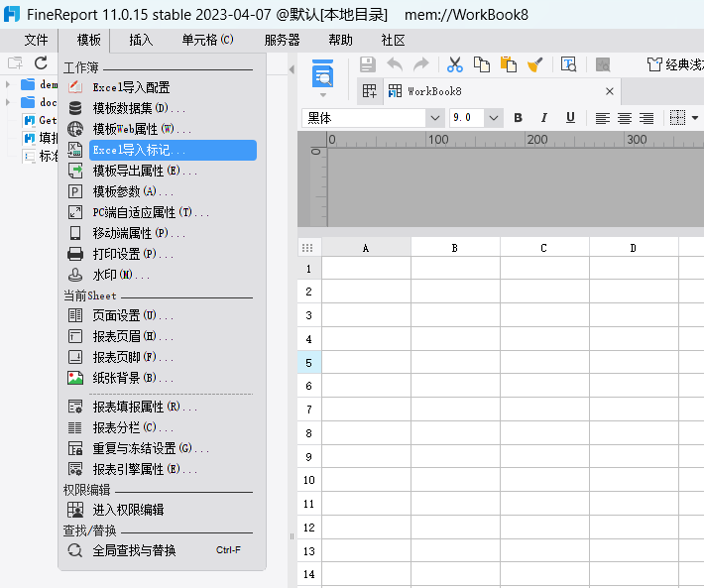Open 打印设置(P) menu entry
This screenshot has height=588, width=704.
click(162, 254)
